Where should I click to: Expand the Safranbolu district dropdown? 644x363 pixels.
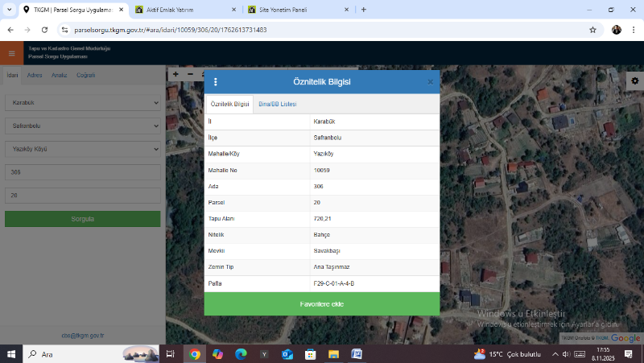pos(83,126)
